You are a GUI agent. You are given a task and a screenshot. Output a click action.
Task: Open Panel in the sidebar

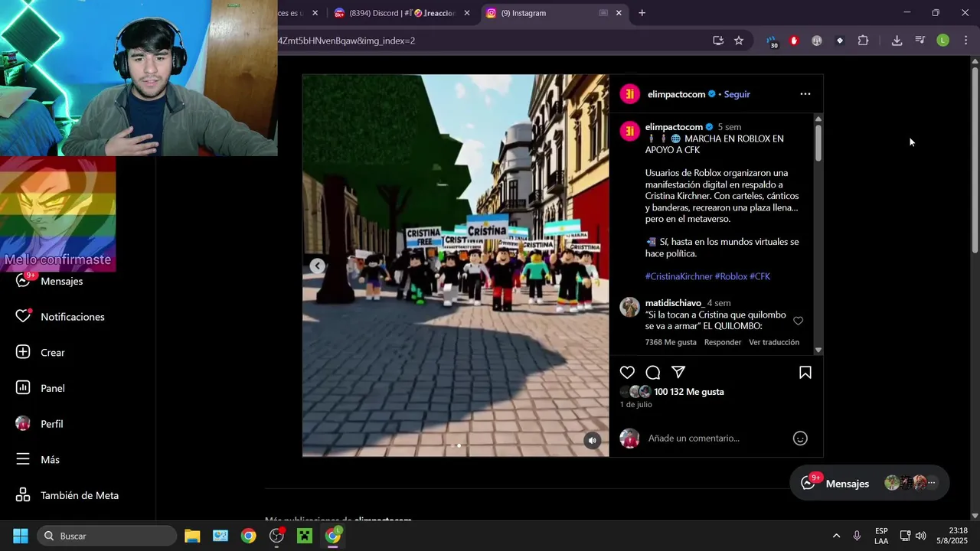click(x=41, y=388)
